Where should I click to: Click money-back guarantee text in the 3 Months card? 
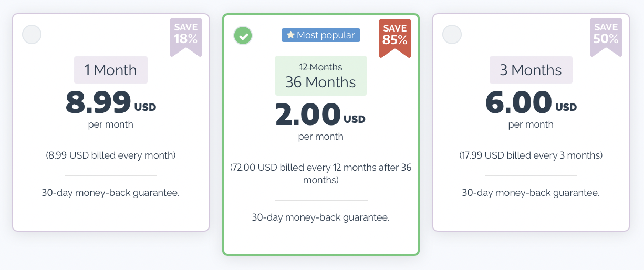pos(531,193)
